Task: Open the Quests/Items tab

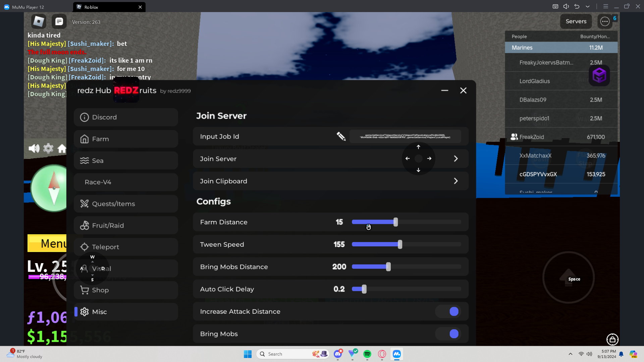Action: pos(126,204)
